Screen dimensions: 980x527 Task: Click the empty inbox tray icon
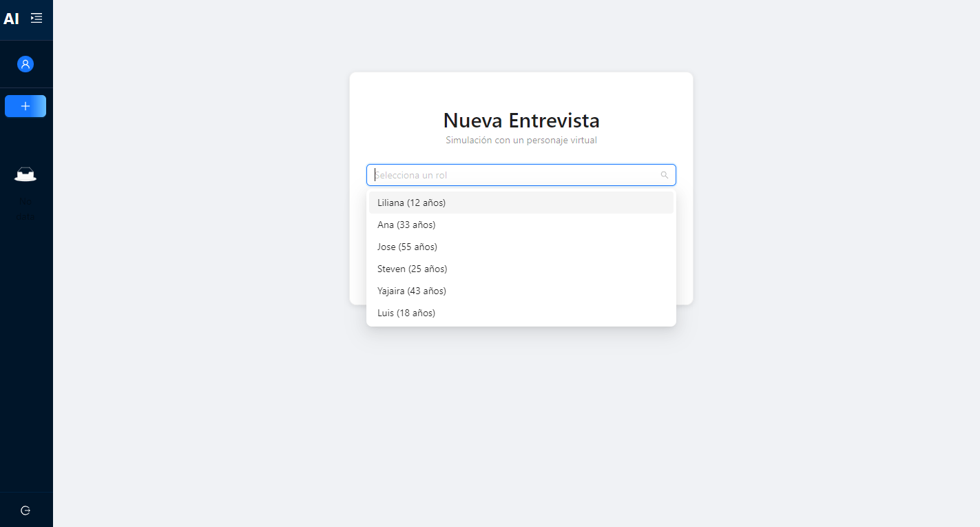25,174
